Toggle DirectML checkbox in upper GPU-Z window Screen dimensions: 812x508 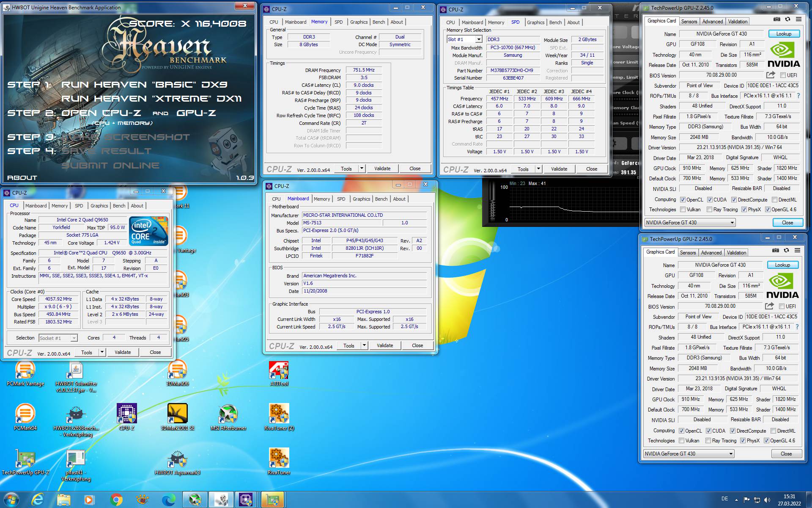point(774,200)
